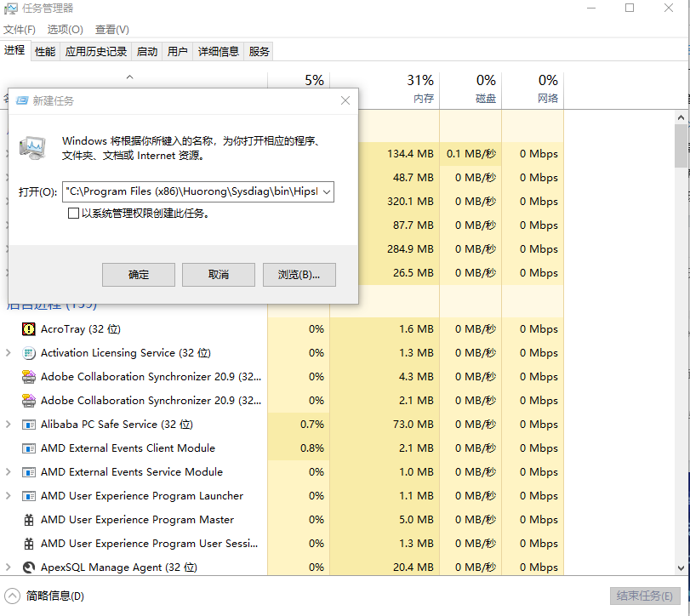Image resolution: width=690 pixels, height=616 pixels.
Task: Click the 0.1 MB/秒 disk value
Action: tap(471, 154)
